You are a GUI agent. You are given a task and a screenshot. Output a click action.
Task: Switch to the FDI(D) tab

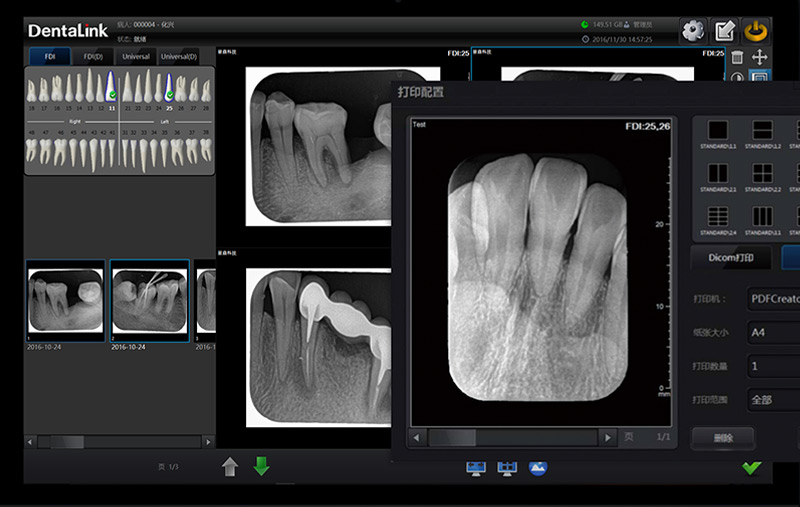pos(92,57)
